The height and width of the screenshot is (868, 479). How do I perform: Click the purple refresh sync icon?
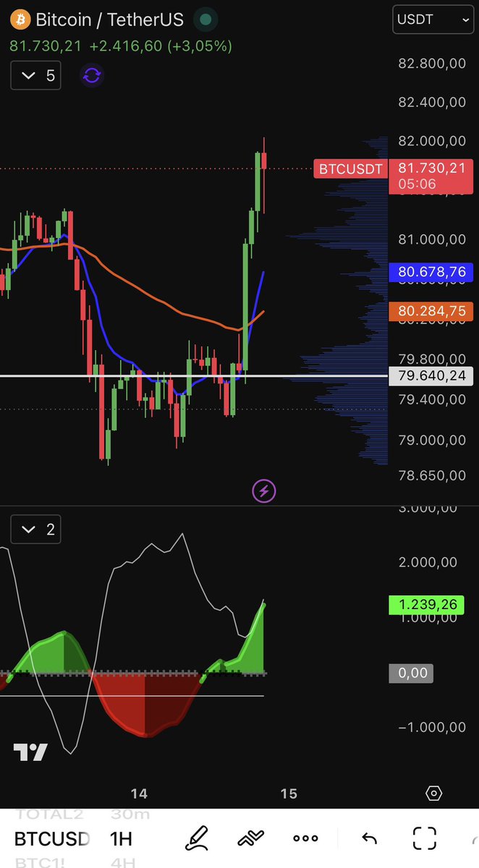click(92, 75)
